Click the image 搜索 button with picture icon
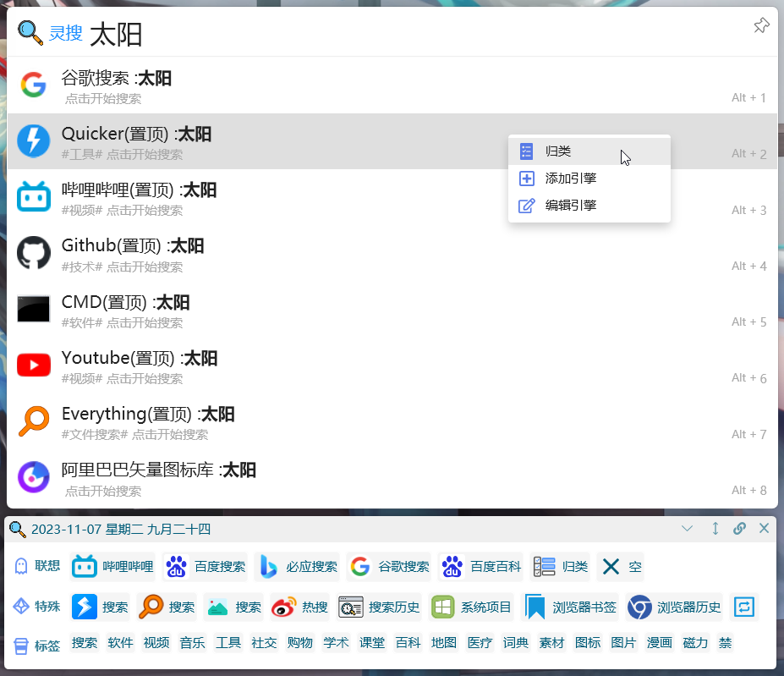This screenshot has height=676, width=784. point(233,607)
